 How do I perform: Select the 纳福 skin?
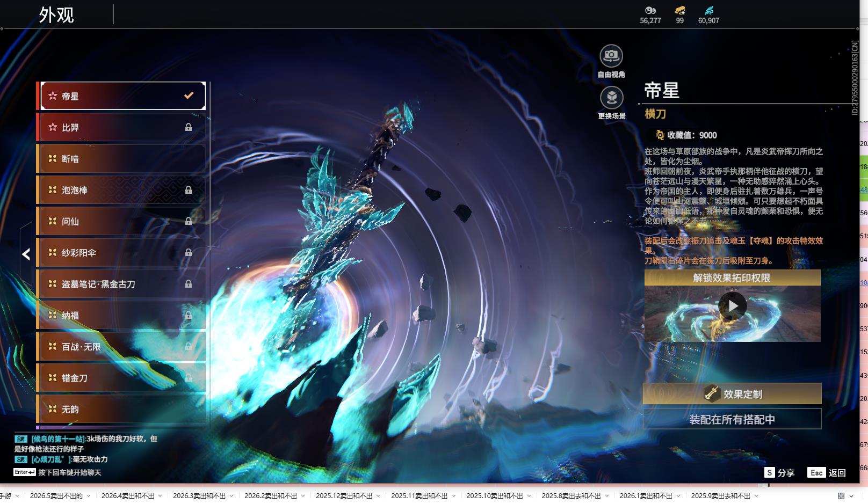pyautogui.click(x=123, y=315)
